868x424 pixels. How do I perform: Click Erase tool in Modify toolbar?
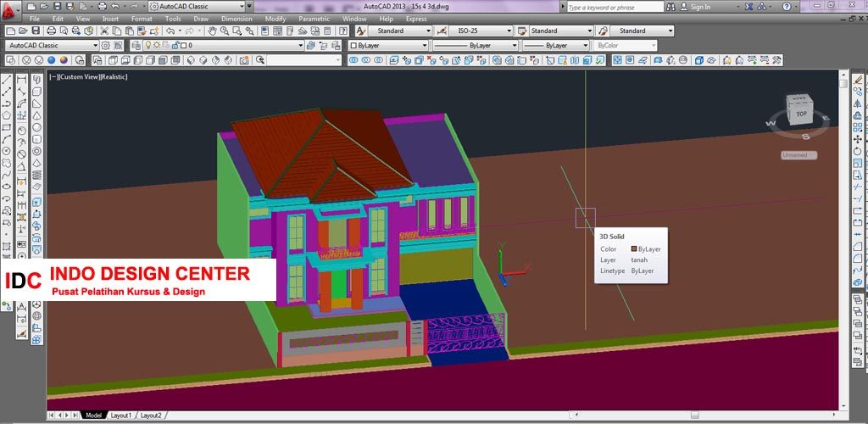click(x=858, y=80)
